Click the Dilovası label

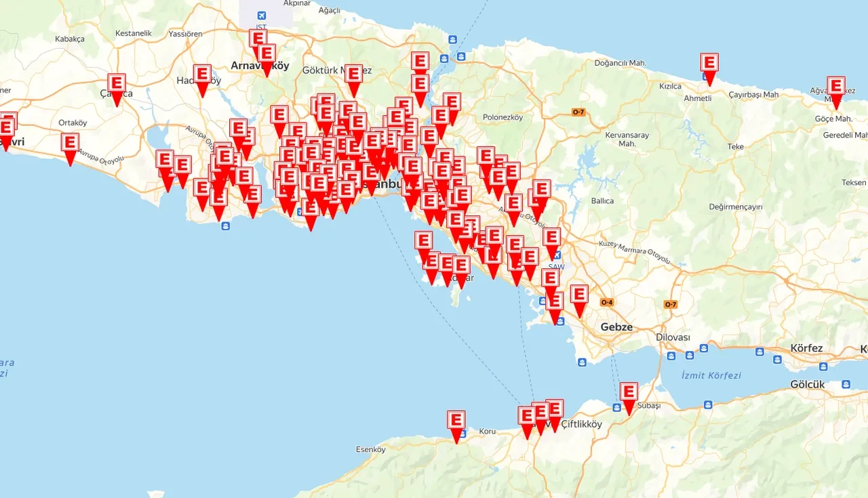point(673,337)
